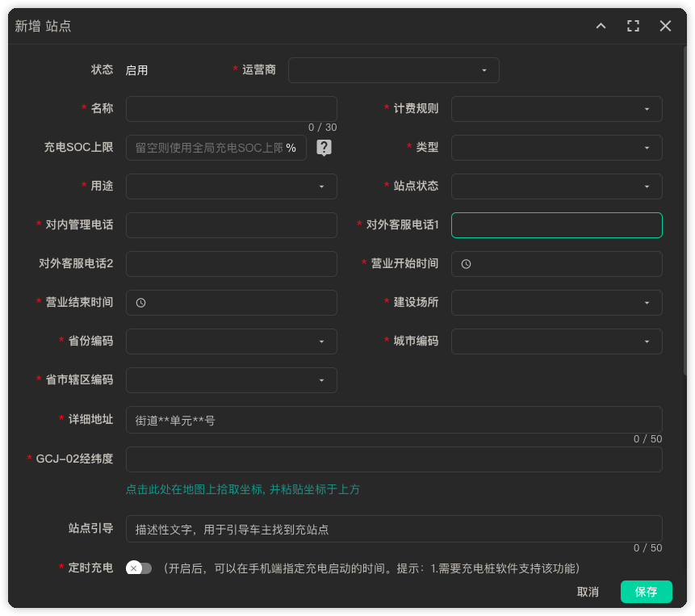Open the 用途 dropdown
The width and height of the screenshot is (695, 616).
[232, 186]
